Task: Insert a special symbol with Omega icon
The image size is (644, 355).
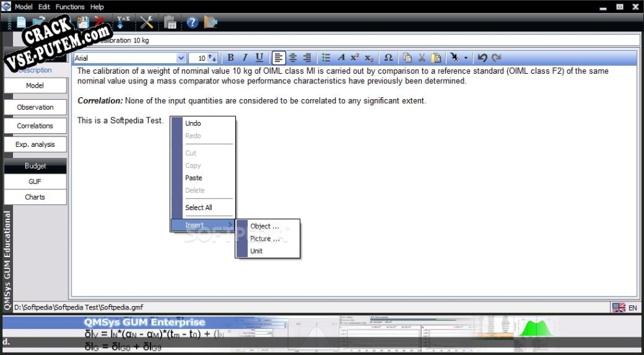Action: 388,58
